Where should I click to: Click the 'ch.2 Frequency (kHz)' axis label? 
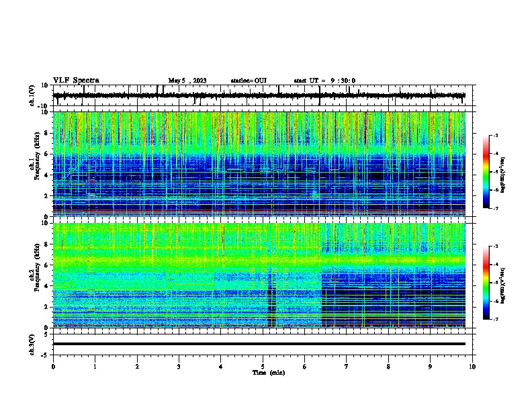point(34,267)
